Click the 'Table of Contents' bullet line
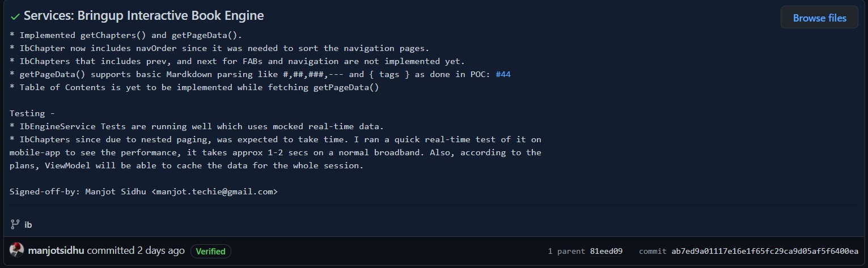 click(x=194, y=87)
